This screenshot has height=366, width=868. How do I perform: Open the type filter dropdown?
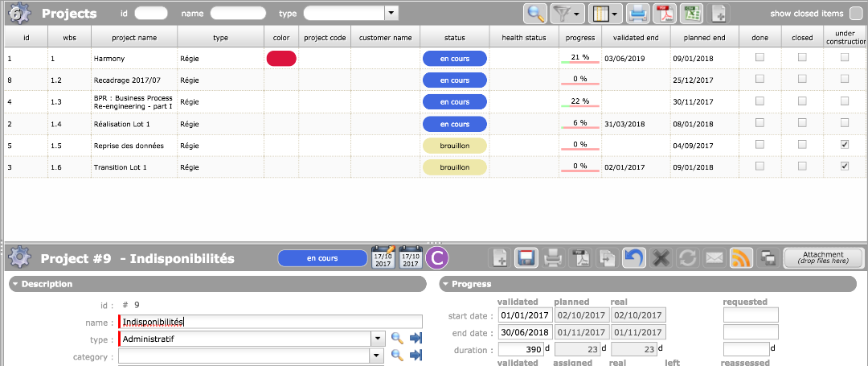click(391, 13)
